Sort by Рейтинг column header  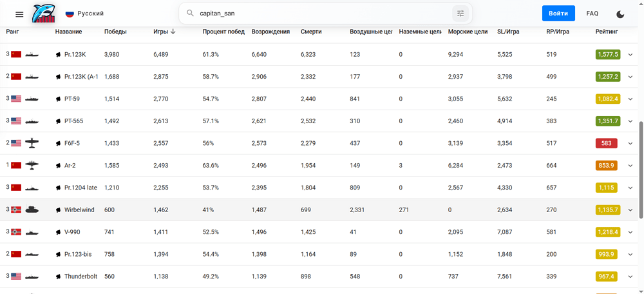606,32
